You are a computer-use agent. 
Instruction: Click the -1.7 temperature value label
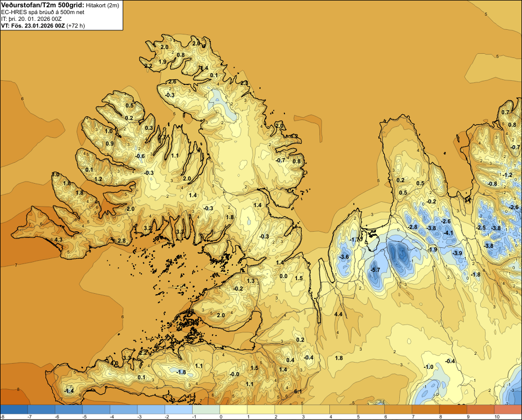355,239
